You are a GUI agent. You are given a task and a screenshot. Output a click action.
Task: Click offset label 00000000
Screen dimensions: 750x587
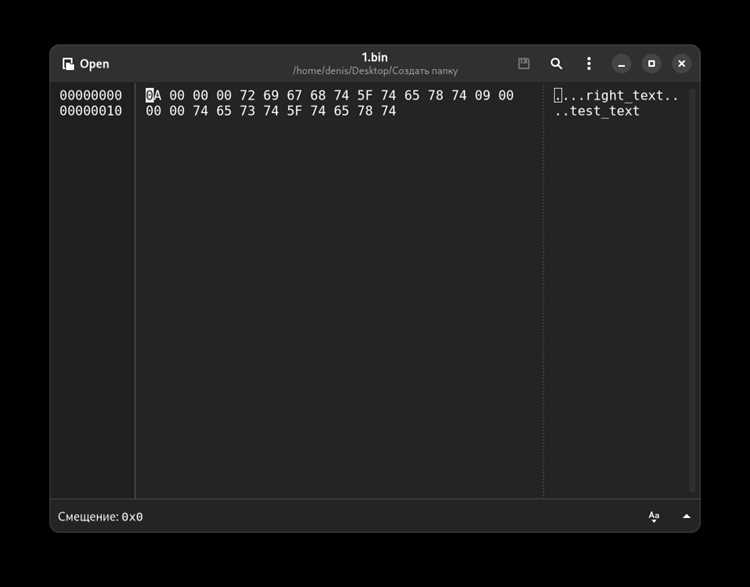pos(90,96)
